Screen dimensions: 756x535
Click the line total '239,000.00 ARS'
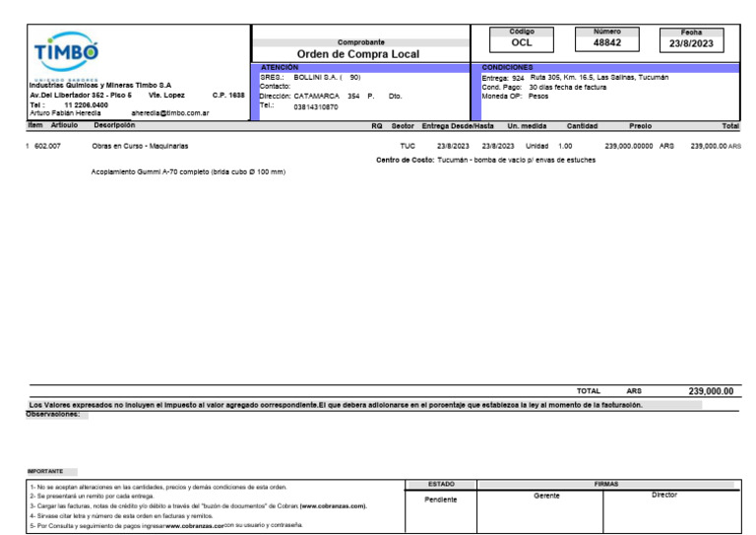[x=716, y=146]
